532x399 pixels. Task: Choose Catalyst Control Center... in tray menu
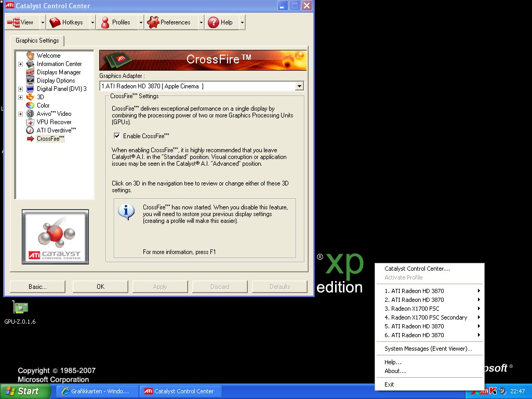[429, 269]
